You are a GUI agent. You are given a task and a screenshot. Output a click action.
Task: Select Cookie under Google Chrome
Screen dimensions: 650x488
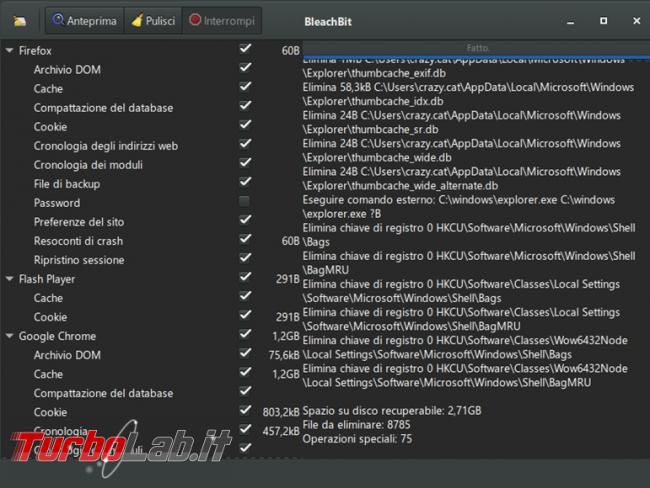pos(50,413)
